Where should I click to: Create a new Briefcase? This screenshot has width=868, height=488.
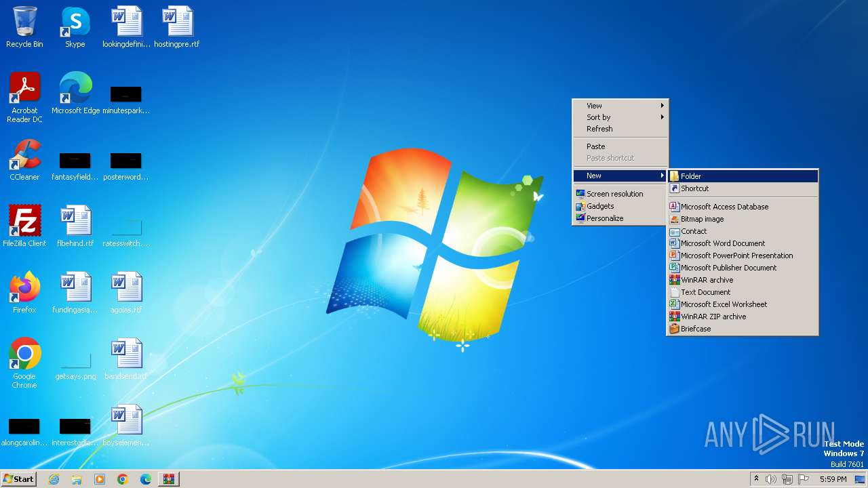pos(743,329)
